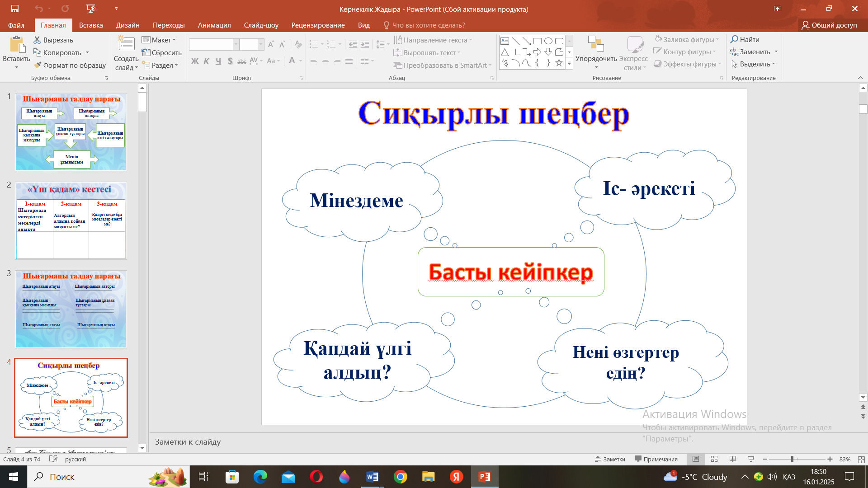Click the Save icon in quick access toolbar

15,9
